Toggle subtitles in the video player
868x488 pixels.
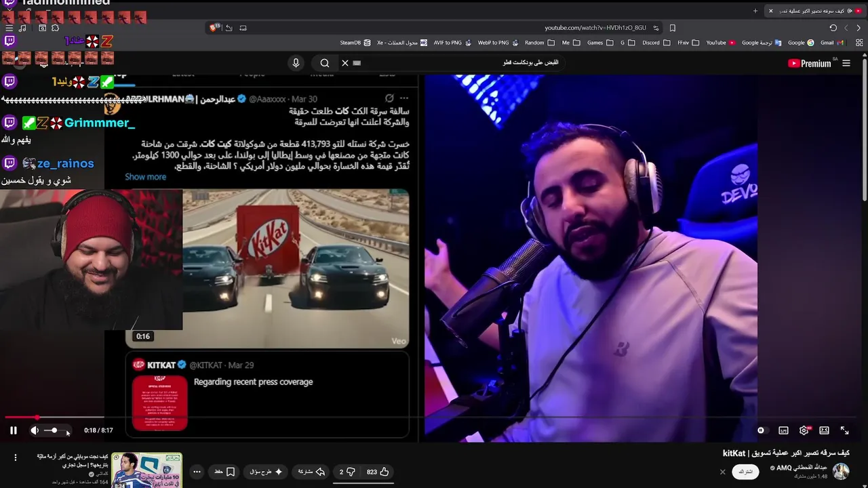[x=783, y=430]
